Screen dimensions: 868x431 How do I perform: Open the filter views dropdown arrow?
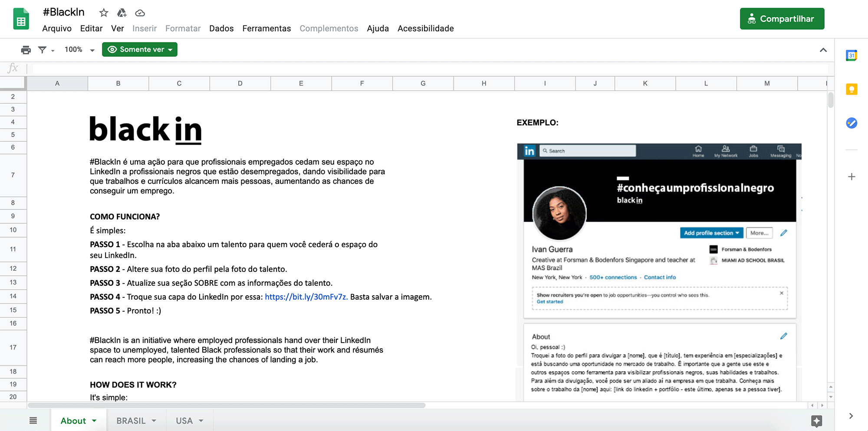pos(53,51)
